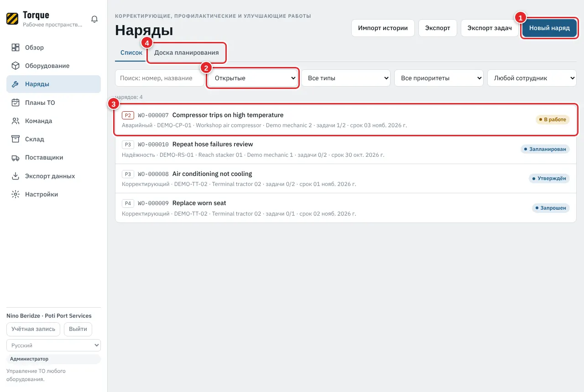Click the В работе status badge
Screen dimensions: 584x392
click(x=553, y=120)
